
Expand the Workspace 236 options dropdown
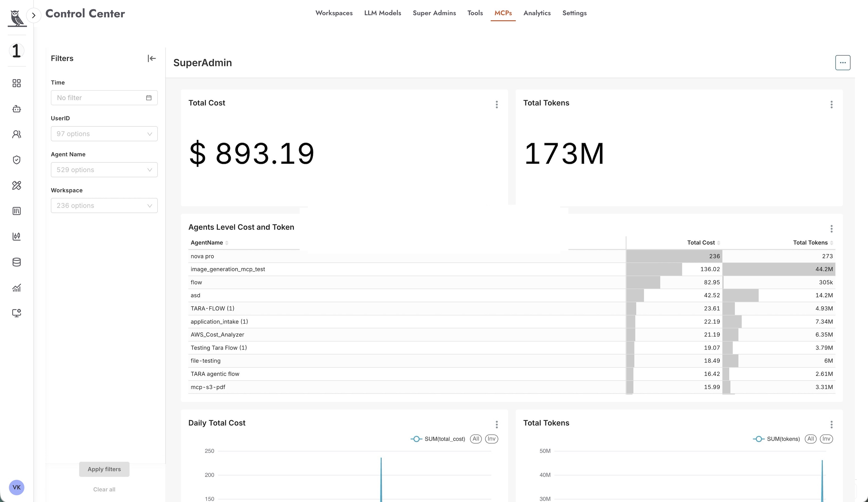(104, 206)
